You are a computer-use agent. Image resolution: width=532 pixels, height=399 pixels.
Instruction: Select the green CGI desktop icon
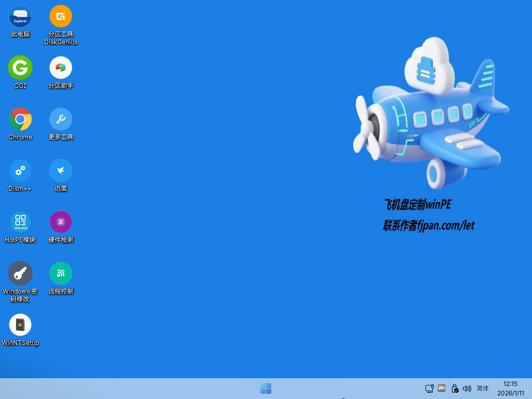[x=20, y=68]
